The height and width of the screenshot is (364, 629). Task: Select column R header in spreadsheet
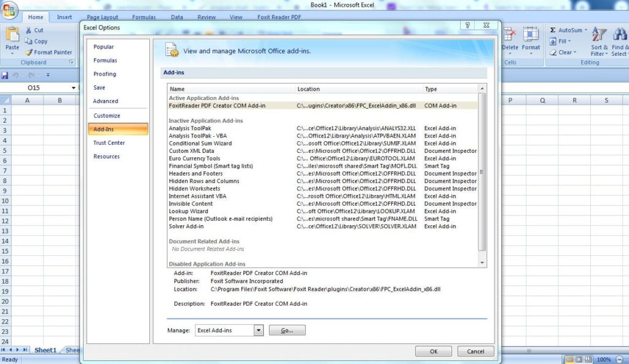point(574,100)
